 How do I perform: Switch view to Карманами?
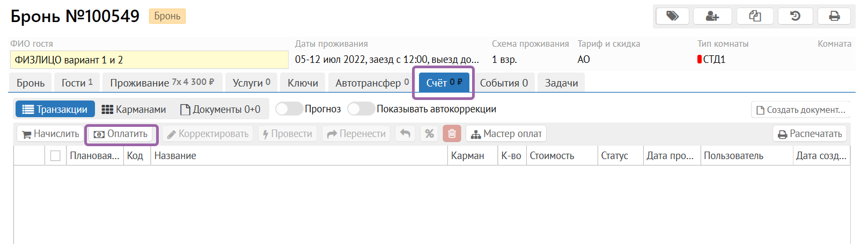tap(134, 109)
